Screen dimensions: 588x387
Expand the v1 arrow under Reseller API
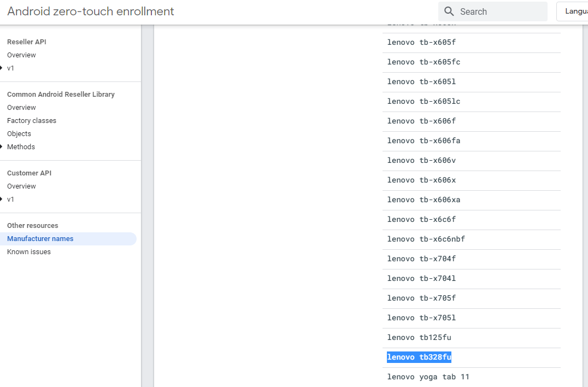[2, 68]
